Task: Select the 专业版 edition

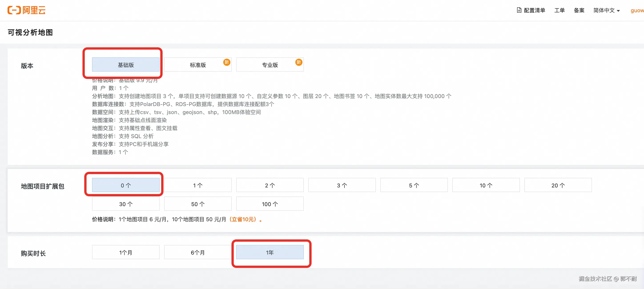Action: tap(270, 65)
